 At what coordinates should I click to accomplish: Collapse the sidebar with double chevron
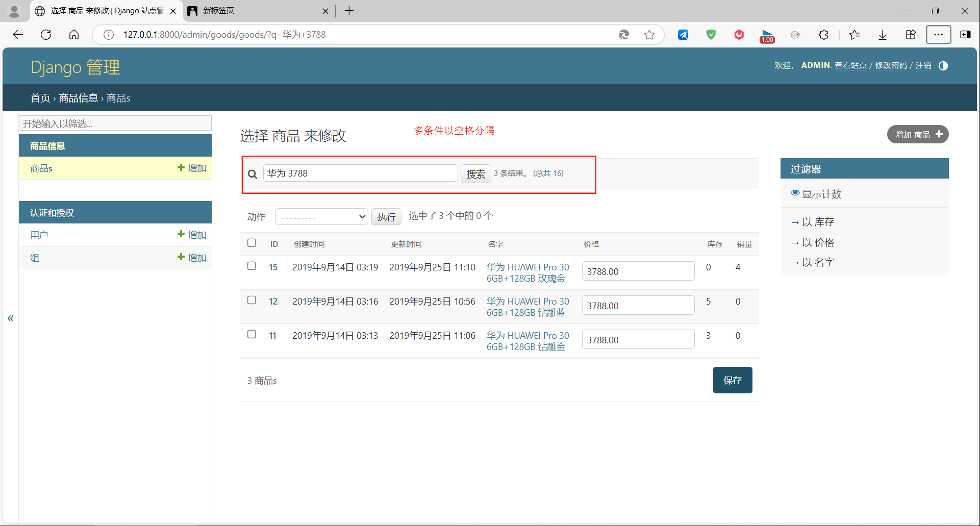coord(10,318)
